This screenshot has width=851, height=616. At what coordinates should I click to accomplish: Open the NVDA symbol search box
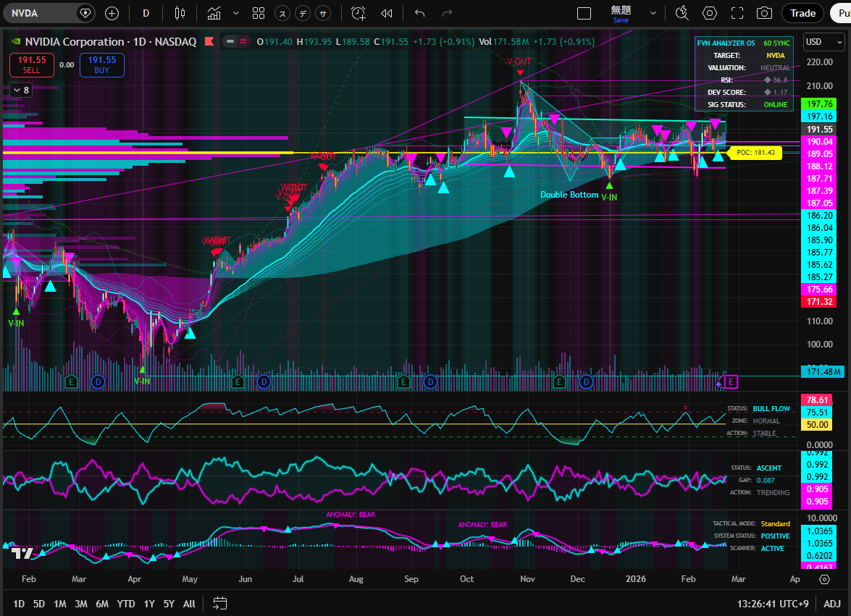(41, 13)
